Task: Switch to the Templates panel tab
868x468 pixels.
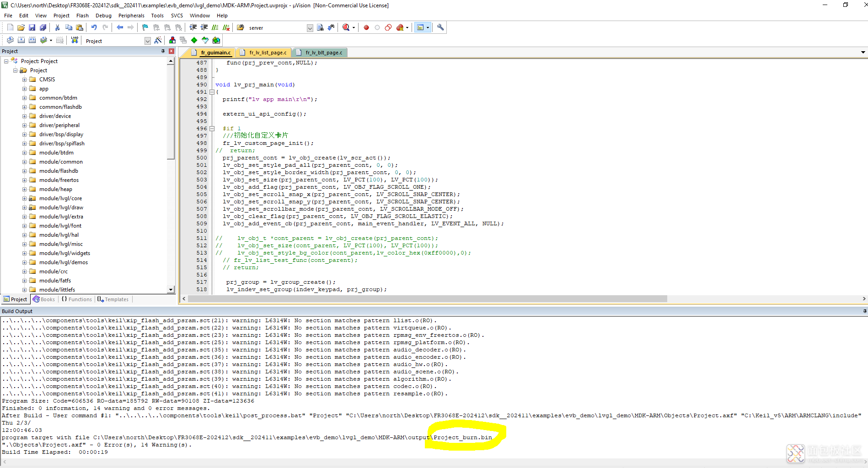Action: coord(113,299)
